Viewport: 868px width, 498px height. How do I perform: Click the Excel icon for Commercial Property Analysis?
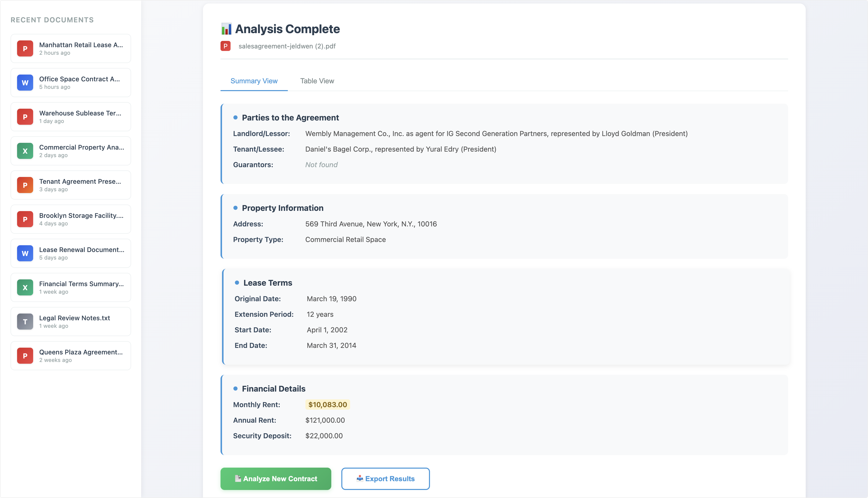[25, 151]
